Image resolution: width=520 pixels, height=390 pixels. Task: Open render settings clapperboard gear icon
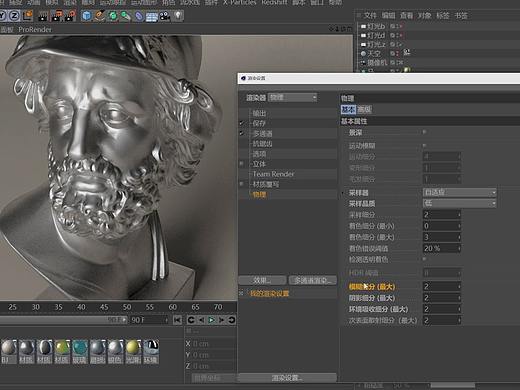pyautogui.click(x=70, y=16)
